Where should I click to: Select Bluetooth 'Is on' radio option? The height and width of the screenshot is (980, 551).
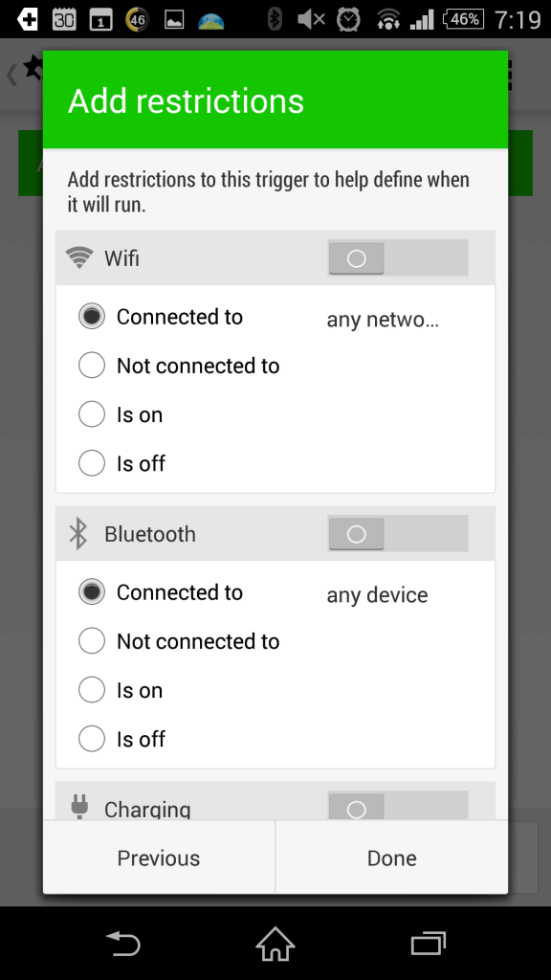coord(92,690)
